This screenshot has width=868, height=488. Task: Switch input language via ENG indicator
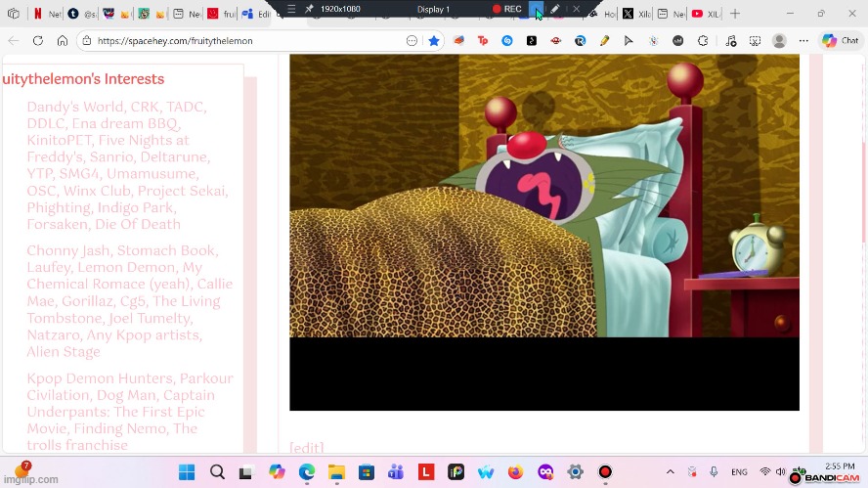[739, 472]
